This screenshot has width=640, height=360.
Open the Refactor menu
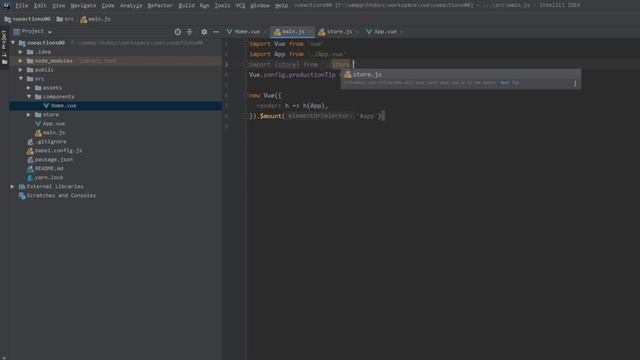[x=160, y=5]
